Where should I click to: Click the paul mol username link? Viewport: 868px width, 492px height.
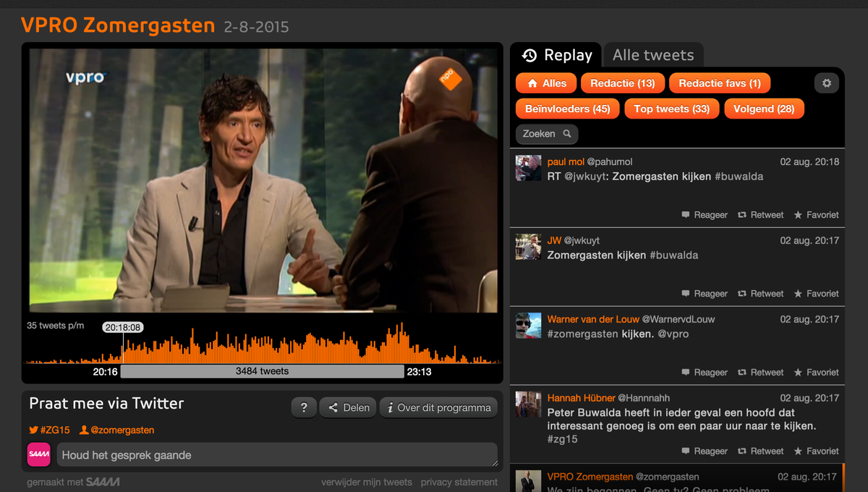tap(566, 162)
